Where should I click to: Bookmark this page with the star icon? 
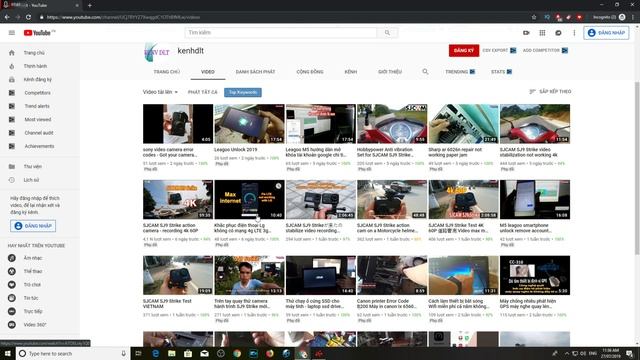click(x=533, y=17)
